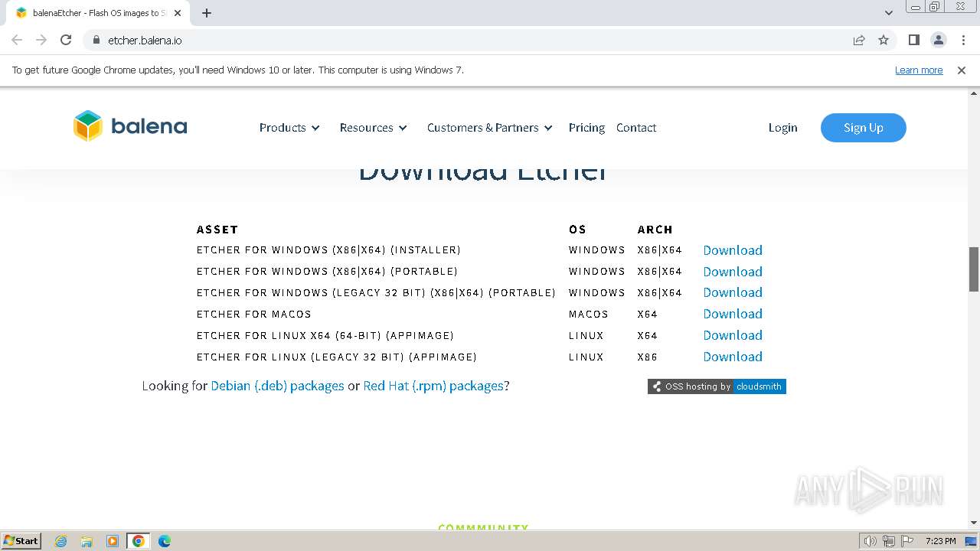Go back with browser back arrow
The image size is (980, 551).
[x=17, y=40]
